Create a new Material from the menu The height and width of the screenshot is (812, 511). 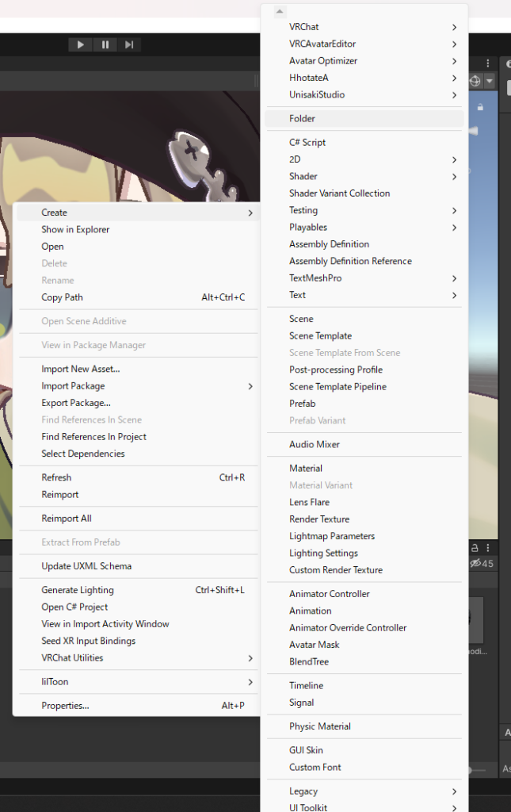306,469
